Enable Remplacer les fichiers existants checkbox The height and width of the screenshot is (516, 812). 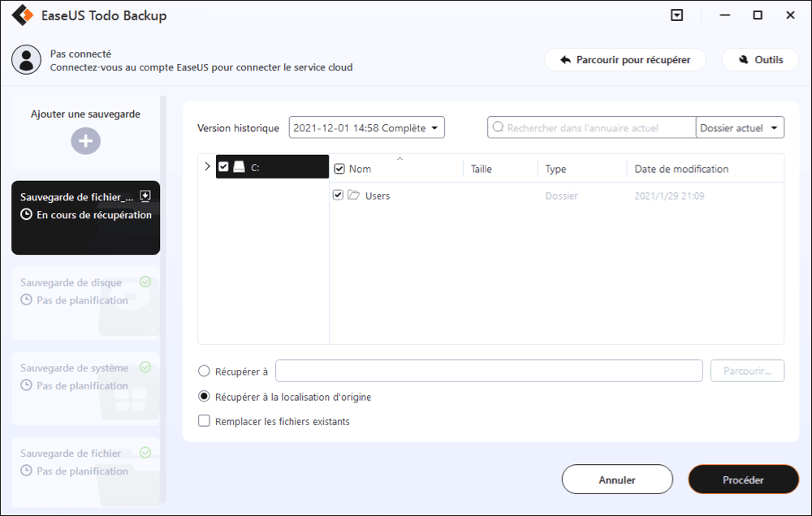(x=204, y=421)
